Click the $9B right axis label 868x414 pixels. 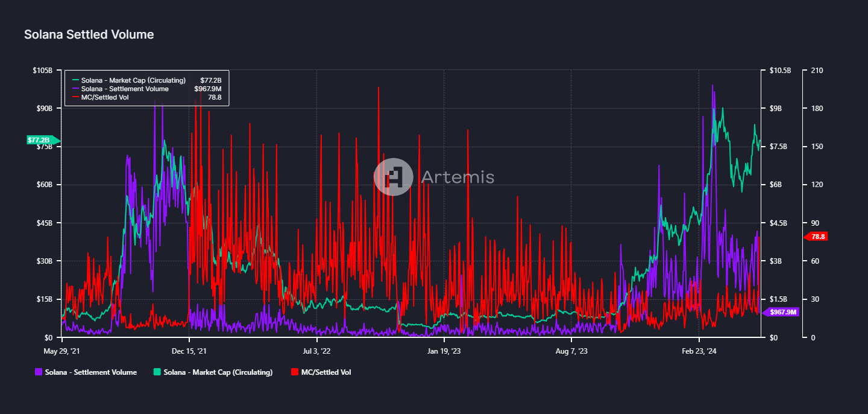click(776, 109)
